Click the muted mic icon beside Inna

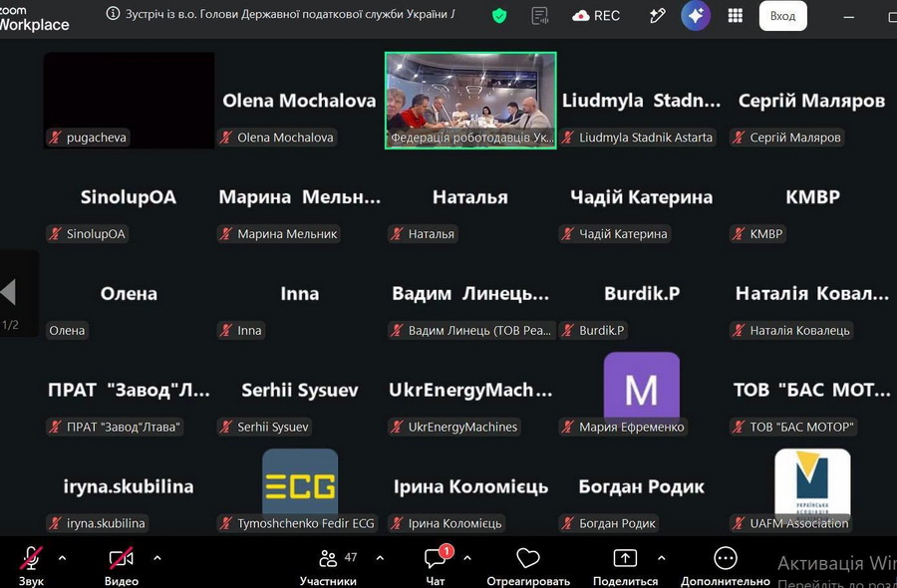226,331
